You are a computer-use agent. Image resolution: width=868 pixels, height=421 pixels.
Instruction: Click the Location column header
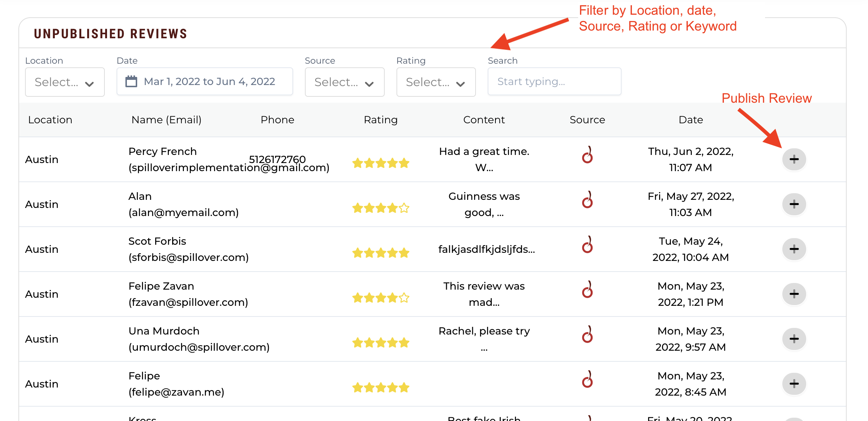(x=50, y=120)
